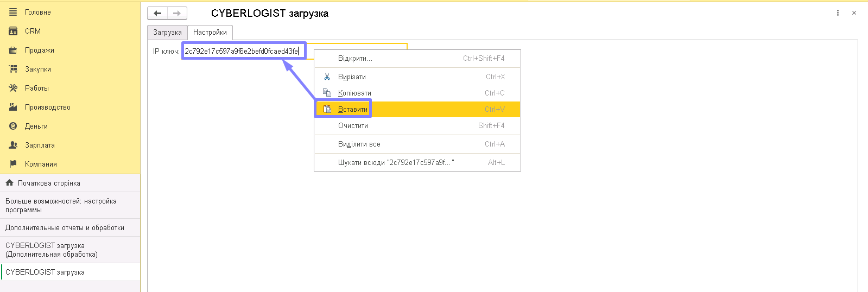The width and height of the screenshot is (868, 292).
Task: Click the Закупки cart icon
Action: tap(13, 69)
